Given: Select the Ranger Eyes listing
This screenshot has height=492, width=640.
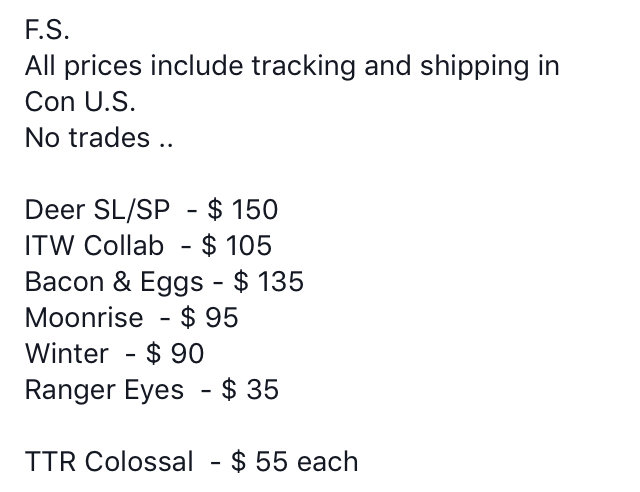Looking at the screenshot, I should click(152, 390).
